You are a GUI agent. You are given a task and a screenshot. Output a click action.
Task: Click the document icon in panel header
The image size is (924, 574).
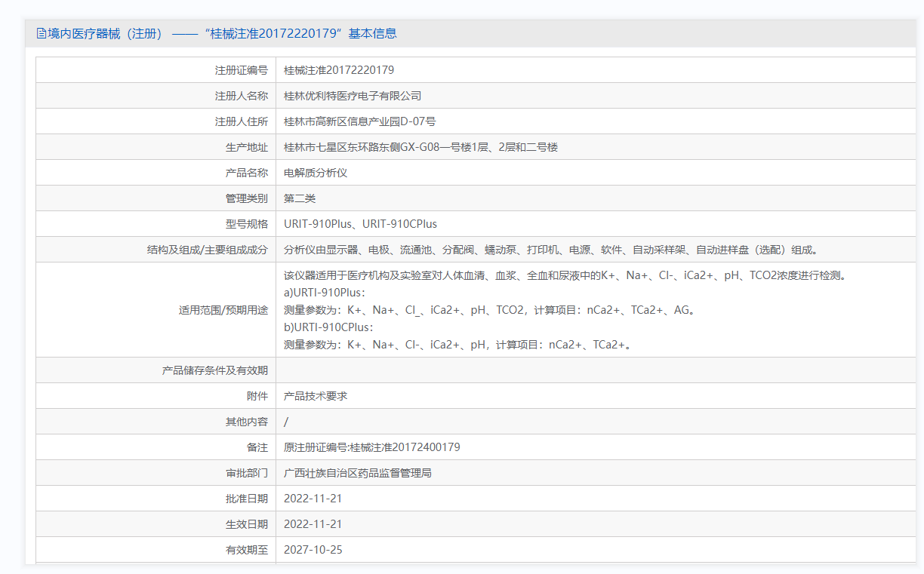(x=41, y=34)
